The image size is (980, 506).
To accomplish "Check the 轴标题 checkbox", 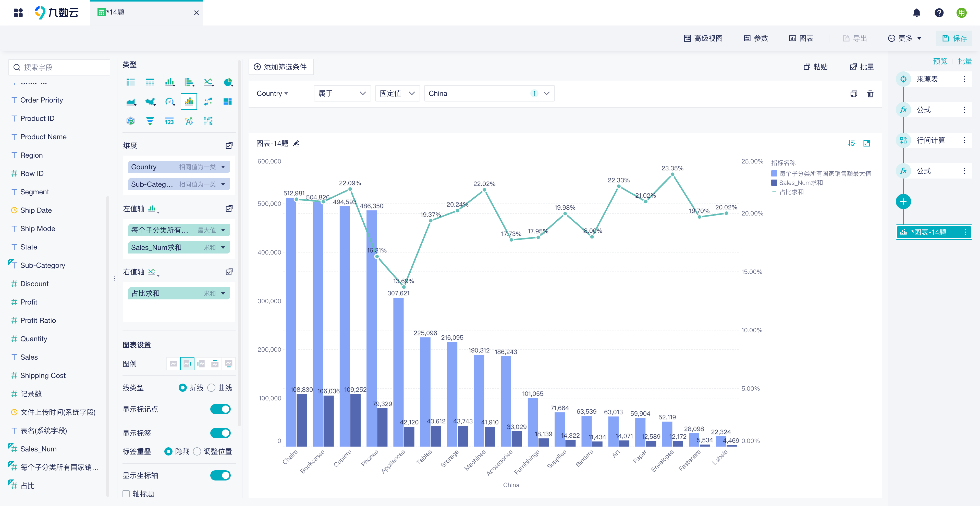I will [x=126, y=494].
